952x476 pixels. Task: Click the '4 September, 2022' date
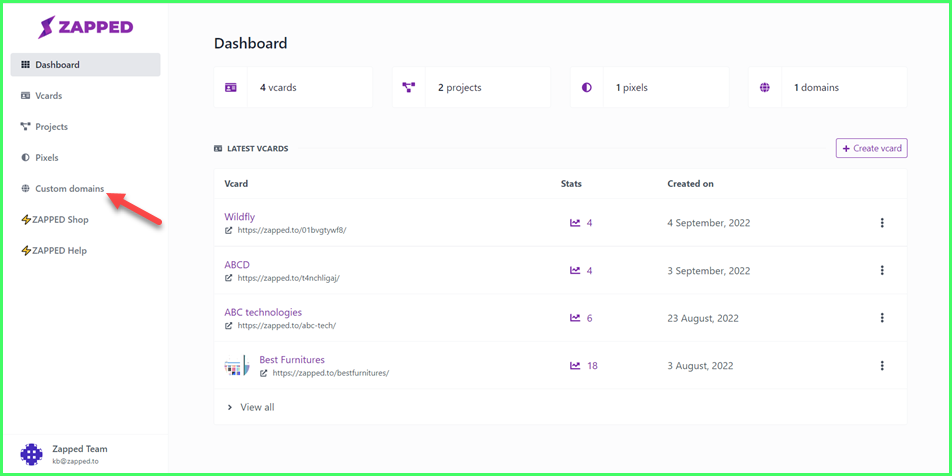[709, 223]
